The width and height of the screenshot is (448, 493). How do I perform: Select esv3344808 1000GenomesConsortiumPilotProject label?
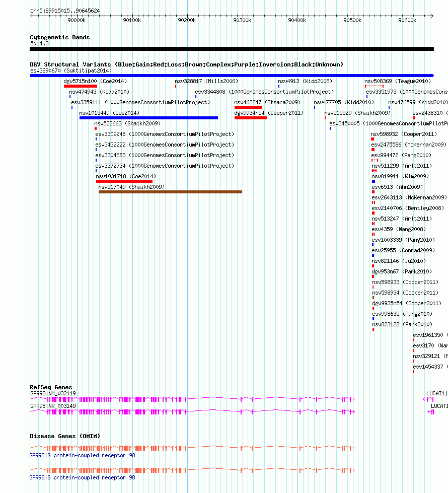point(264,92)
